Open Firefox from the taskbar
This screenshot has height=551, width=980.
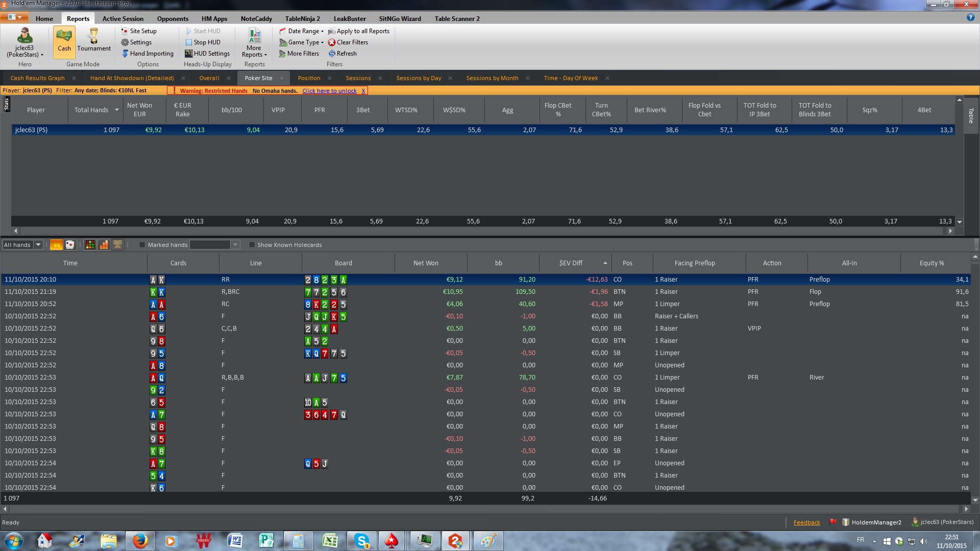point(140,541)
